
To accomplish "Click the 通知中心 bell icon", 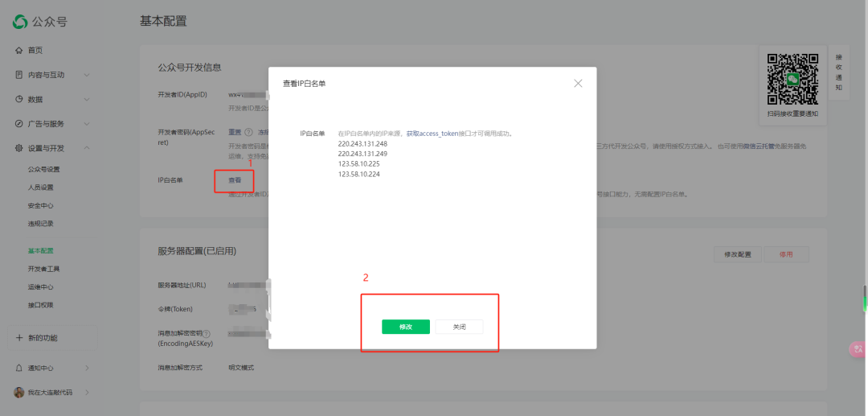I will pyautogui.click(x=19, y=368).
